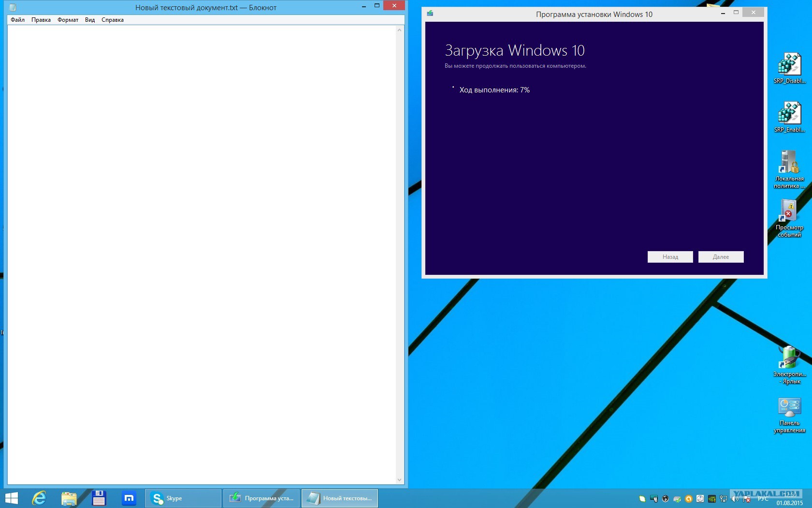Click the printer with green checkmark tray icon
Viewport: 812px width, 508px height.
(677, 499)
